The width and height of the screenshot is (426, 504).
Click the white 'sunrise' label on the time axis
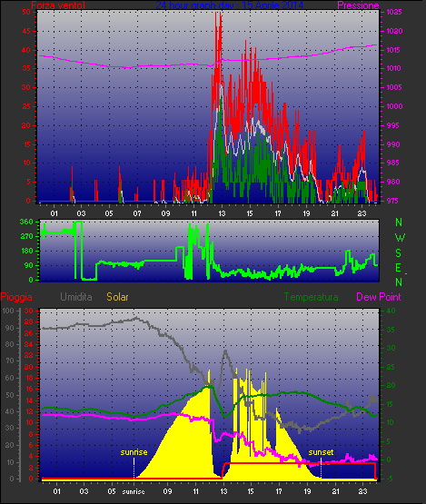[134, 492]
